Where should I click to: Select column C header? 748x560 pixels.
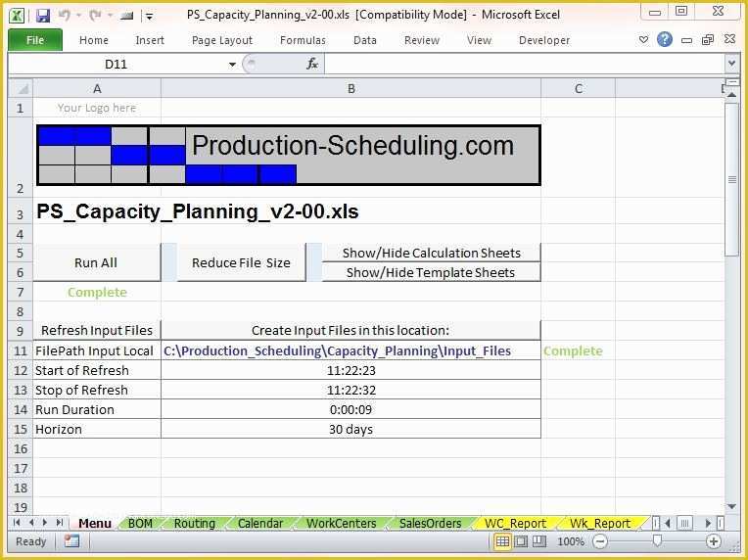[579, 89]
